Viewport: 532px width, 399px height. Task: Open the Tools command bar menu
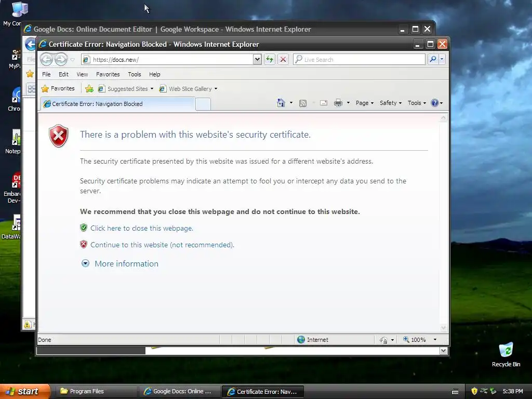pyautogui.click(x=417, y=103)
